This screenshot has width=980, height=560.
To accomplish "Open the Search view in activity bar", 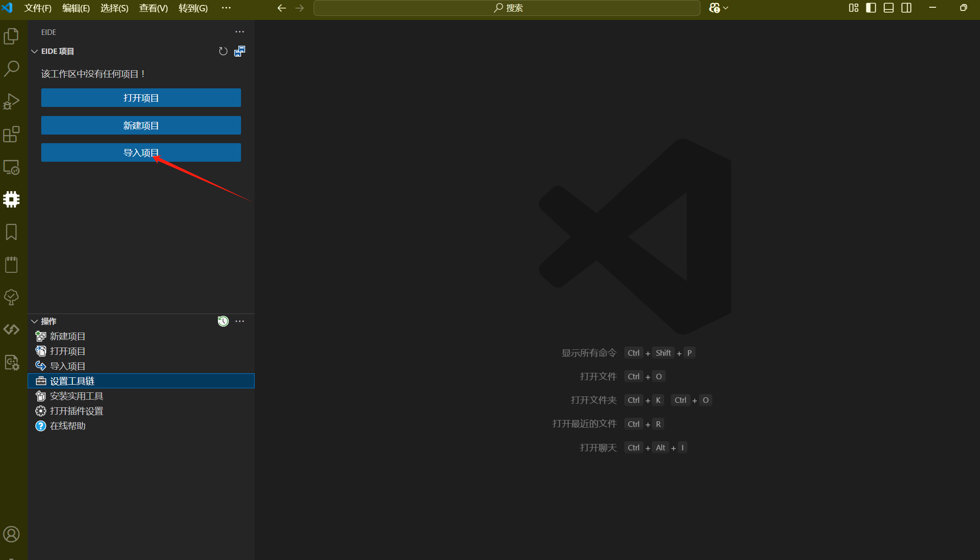I will click(11, 69).
